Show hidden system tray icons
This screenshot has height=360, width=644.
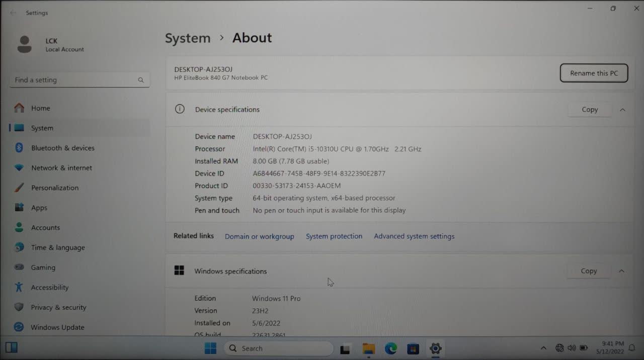[x=543, y=348]
